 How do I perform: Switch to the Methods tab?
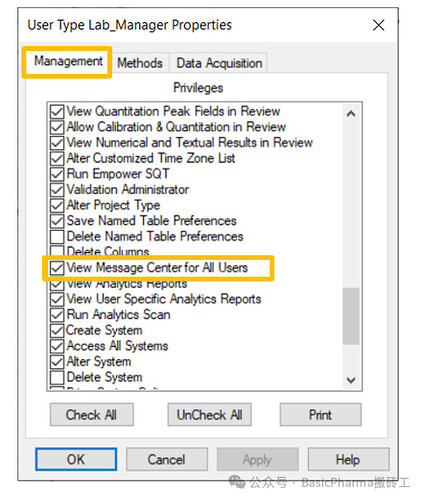point(140,63)
